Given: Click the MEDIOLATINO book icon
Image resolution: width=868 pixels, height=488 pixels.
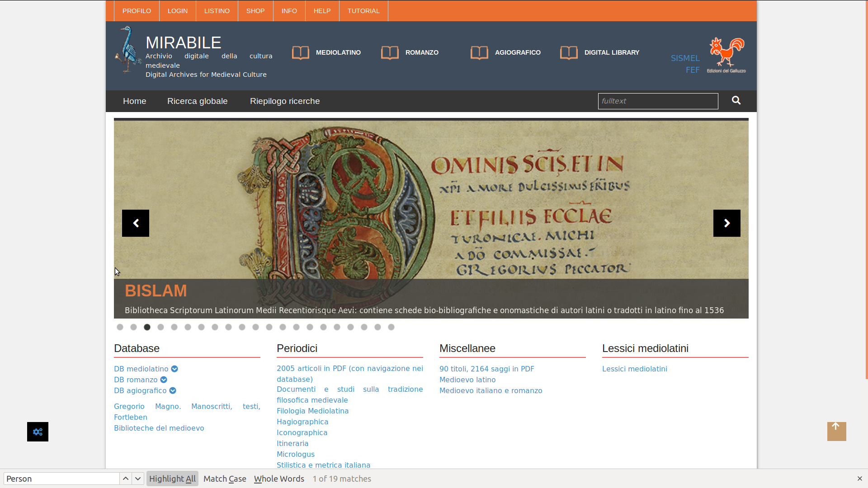Looking at the screenshot, I should click(301, 52).
